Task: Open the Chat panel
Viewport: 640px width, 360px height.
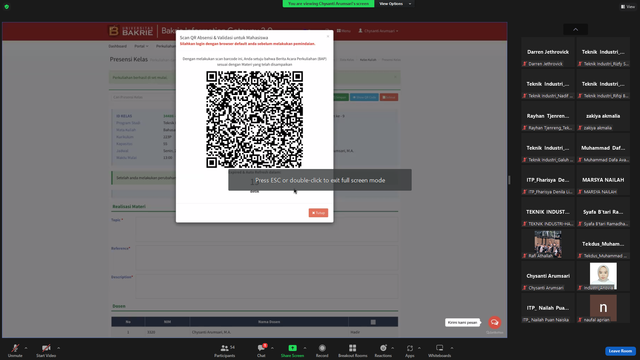Action: click(261, 350)
